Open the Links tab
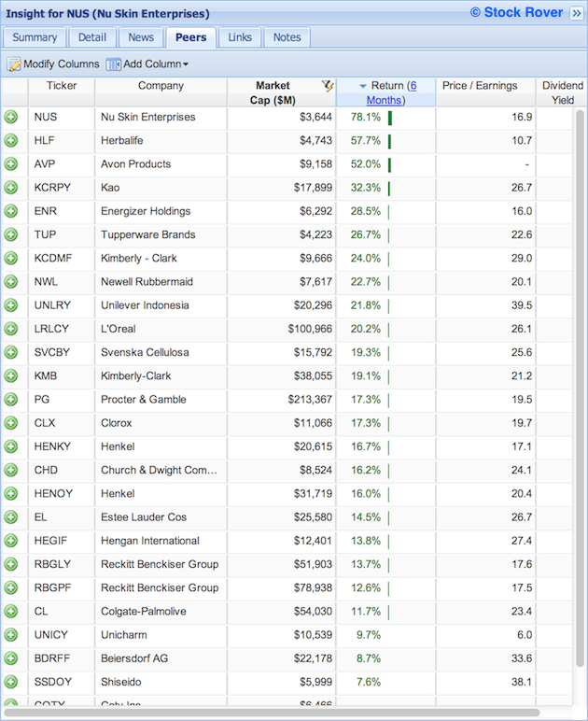Image resolution: width=588 pixels, height=721 pixels. click(x=240, y=37)
